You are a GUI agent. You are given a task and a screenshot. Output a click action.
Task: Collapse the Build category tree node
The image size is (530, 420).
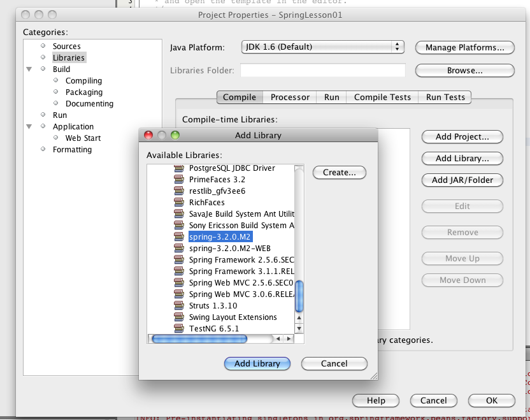29,69
